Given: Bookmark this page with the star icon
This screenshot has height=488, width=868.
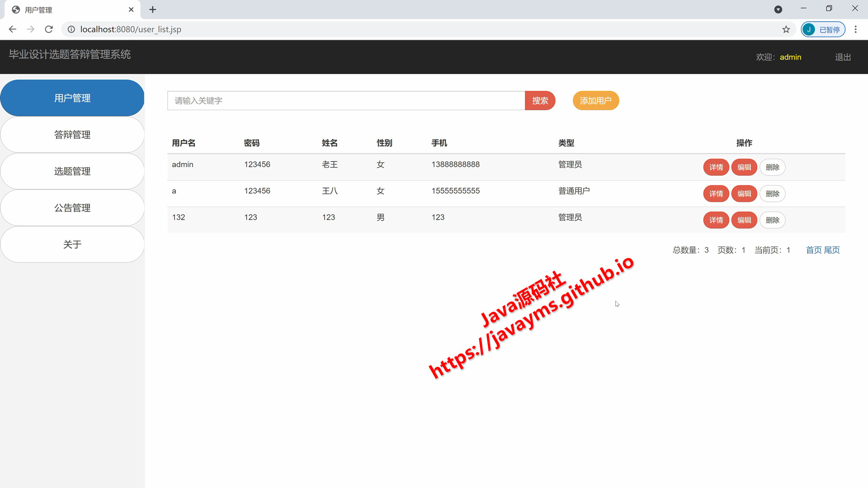Looking at the screenshot, I should point(786,29).
